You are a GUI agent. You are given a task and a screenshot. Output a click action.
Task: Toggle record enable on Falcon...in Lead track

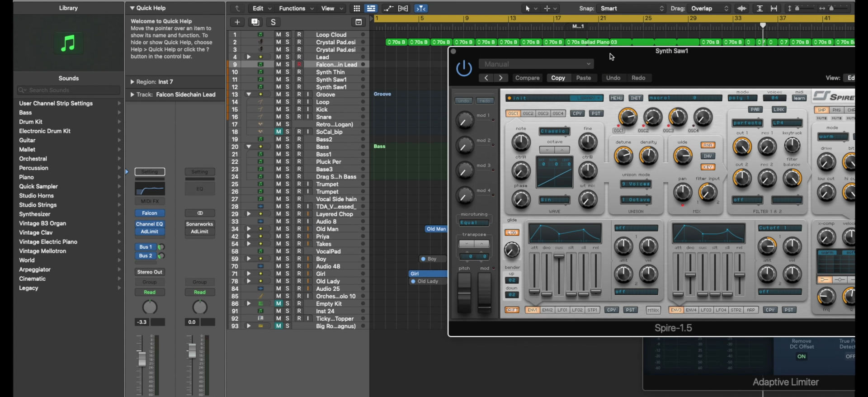coord(299,65)
